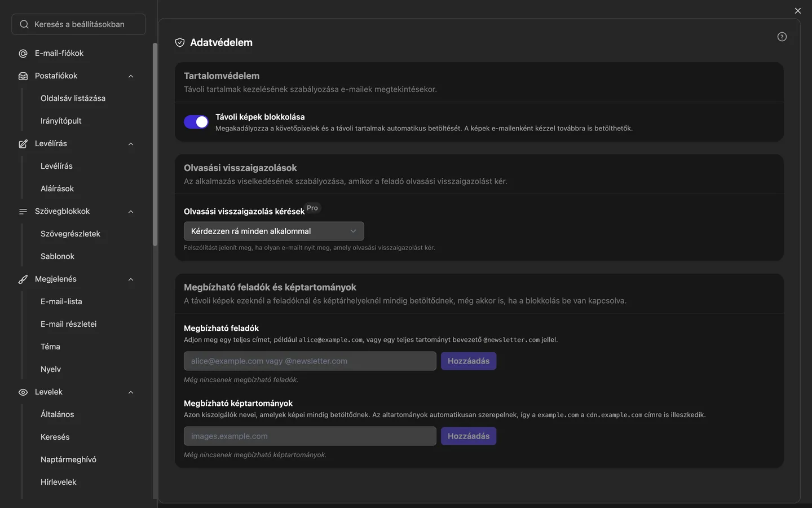This screenshot has height=508, width=812.
Task: Select Téma in the sidebar
Action: [50, 347]
